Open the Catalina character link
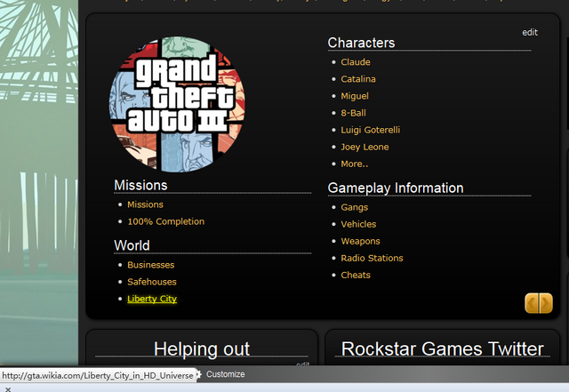 tap(358, 79)
